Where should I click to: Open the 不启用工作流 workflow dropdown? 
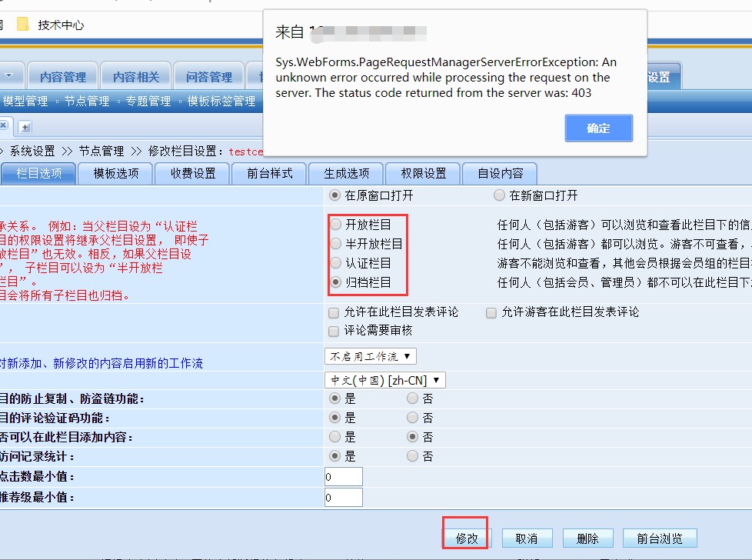tap(371, 356)
